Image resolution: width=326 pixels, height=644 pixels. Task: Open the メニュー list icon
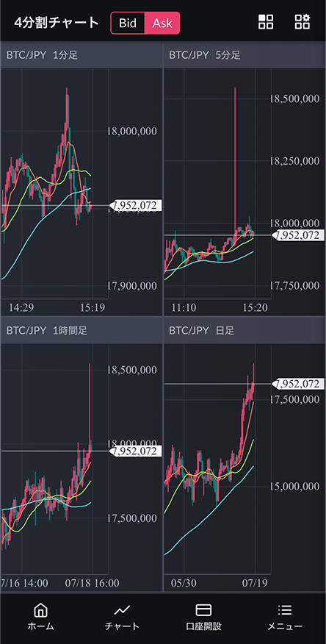tap(285, 610)
